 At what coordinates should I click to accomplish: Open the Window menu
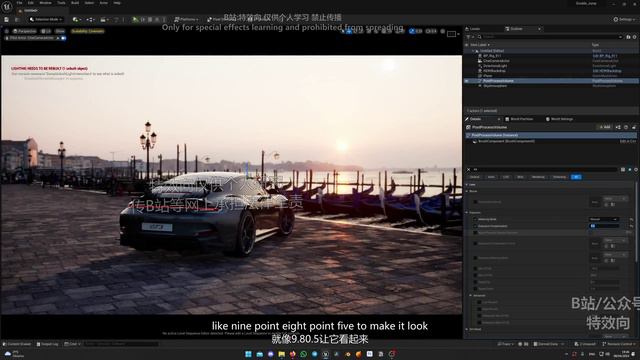point(45,3)
